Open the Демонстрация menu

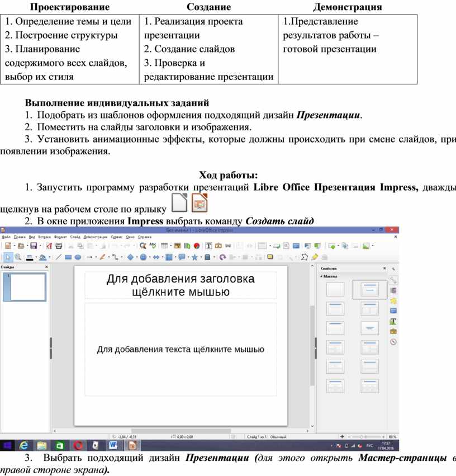pos(96,237)
